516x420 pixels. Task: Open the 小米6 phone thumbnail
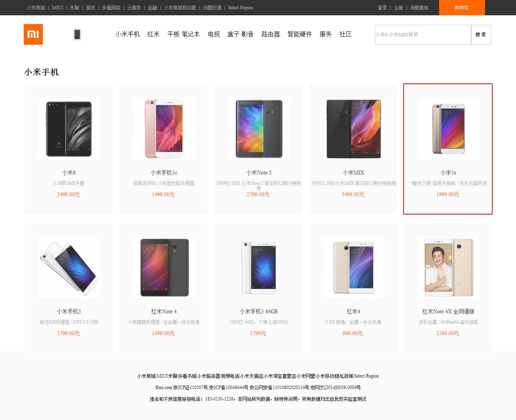tap(69, 129)
